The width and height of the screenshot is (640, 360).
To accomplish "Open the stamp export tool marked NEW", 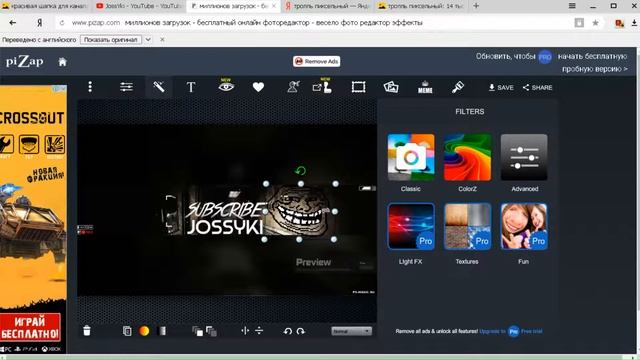I will pos(322,86).
